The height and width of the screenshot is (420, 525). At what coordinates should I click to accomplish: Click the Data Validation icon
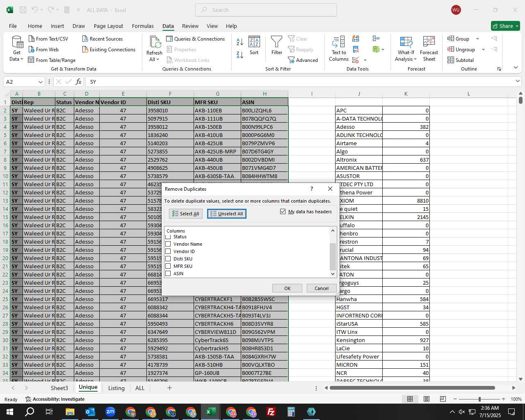tap(355, 60)
